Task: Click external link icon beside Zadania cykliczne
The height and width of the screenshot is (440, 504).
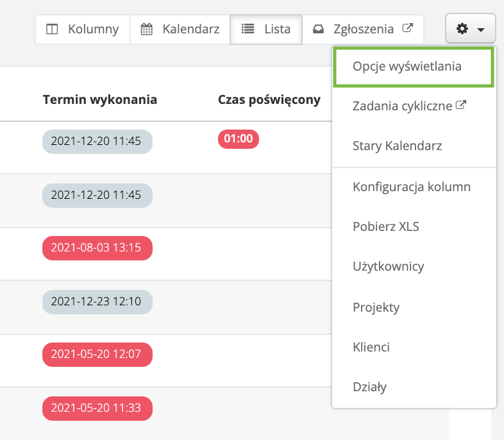Action: coord(460,105)
